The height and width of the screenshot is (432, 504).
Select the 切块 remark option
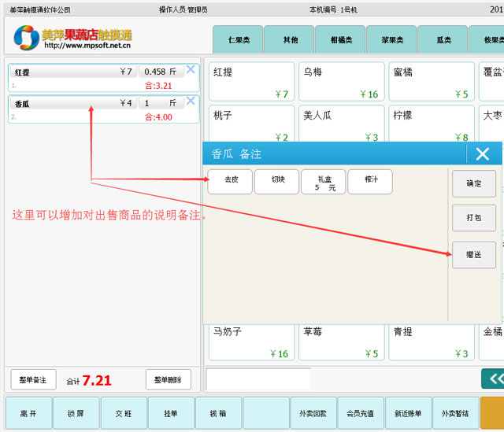[277, 181]
